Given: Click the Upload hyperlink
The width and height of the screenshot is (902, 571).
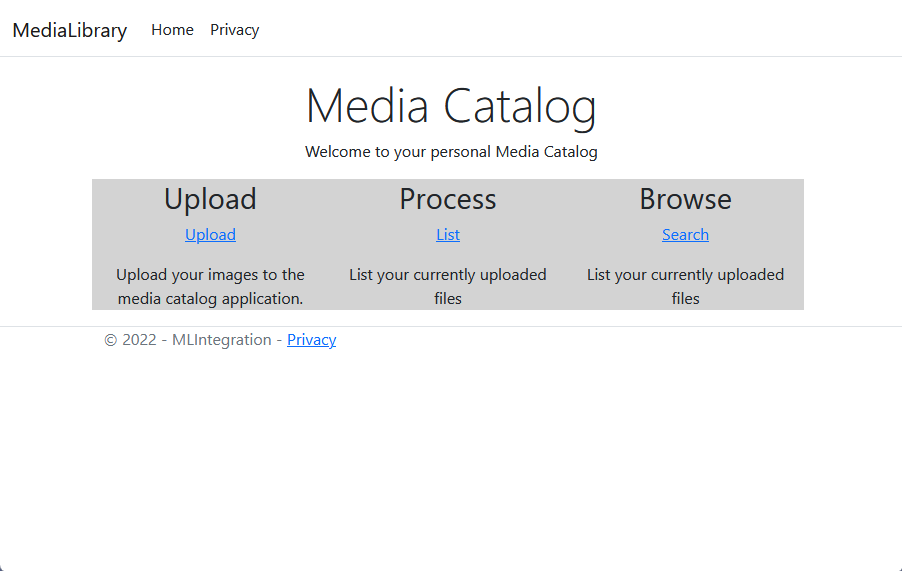Looking at the screenshot, I should pyautogui.click(x=210, y=235).
